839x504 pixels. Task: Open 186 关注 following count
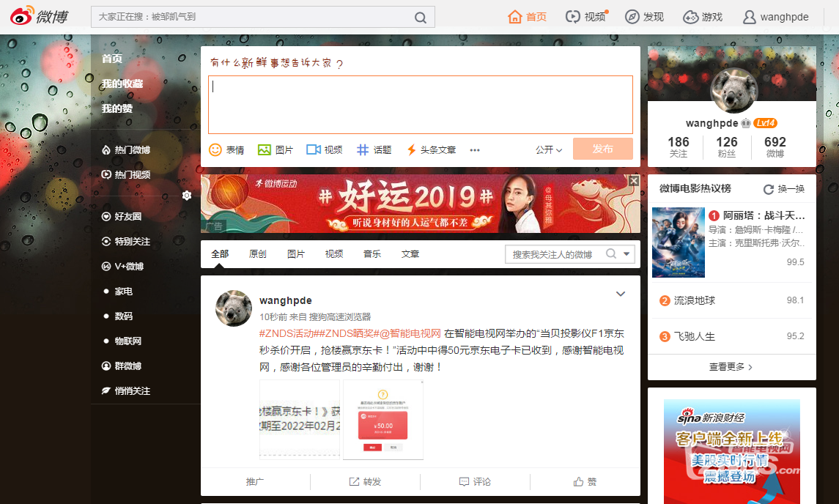coord(679,147)
